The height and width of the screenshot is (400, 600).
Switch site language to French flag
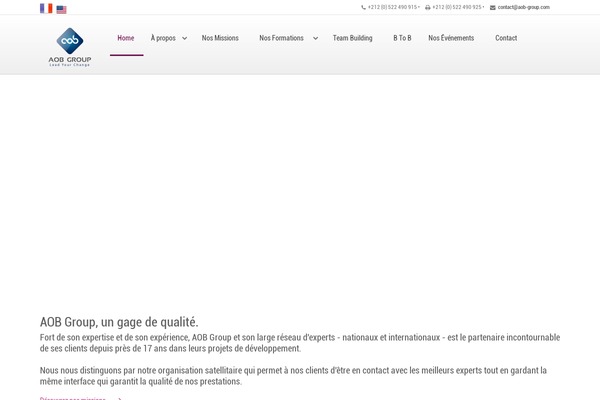pyautogui.click(x=46, y=8)
